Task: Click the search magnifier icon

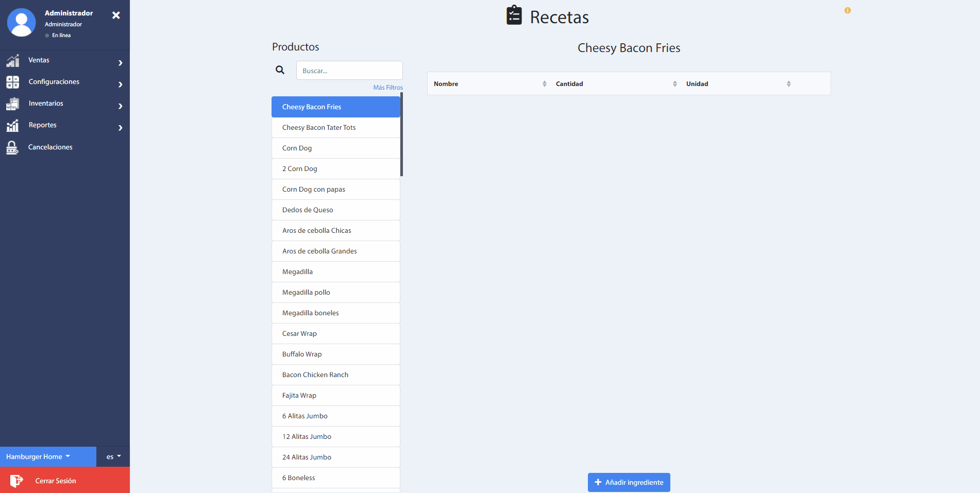Action: tap(280, 70)
